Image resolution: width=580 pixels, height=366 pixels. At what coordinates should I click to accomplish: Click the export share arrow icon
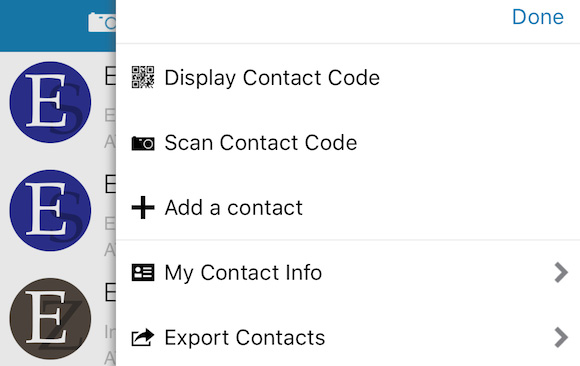coord(143,337)
